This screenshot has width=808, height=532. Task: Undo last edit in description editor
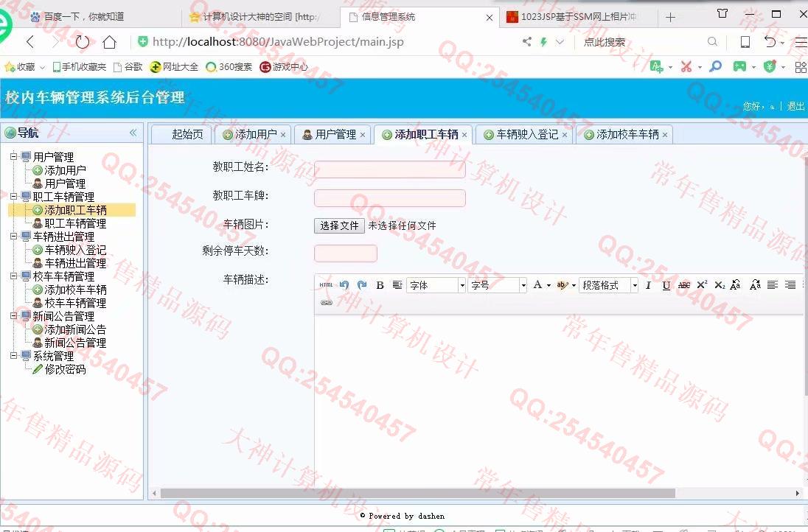(344, 285)
